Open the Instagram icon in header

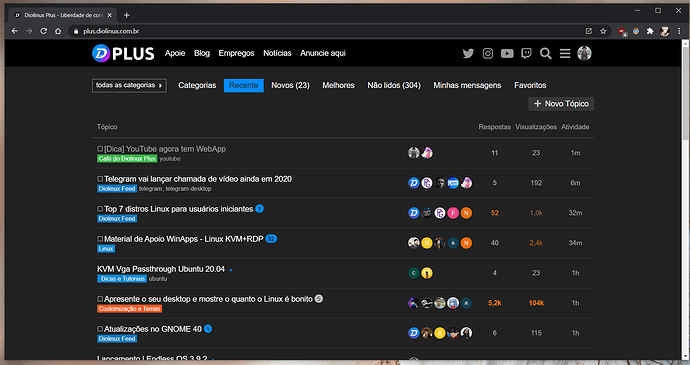click(488, 53)
